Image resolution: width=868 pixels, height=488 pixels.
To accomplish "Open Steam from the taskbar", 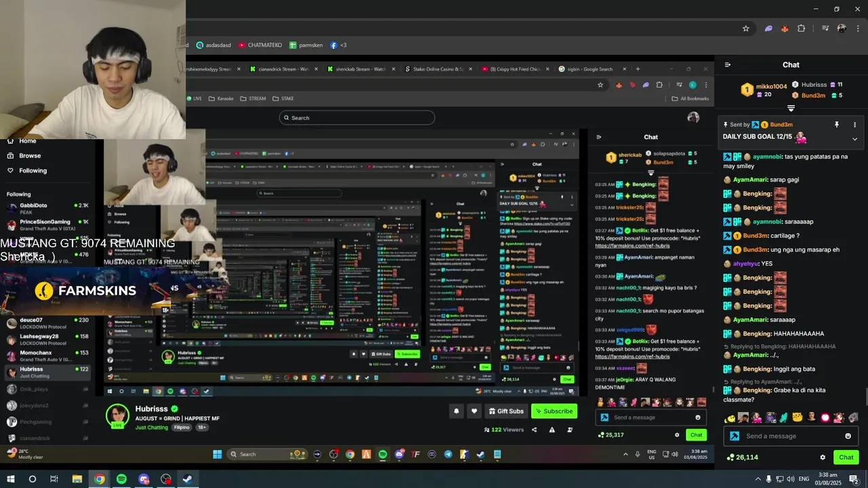I will pyautogui.click(x=188, y=479).
